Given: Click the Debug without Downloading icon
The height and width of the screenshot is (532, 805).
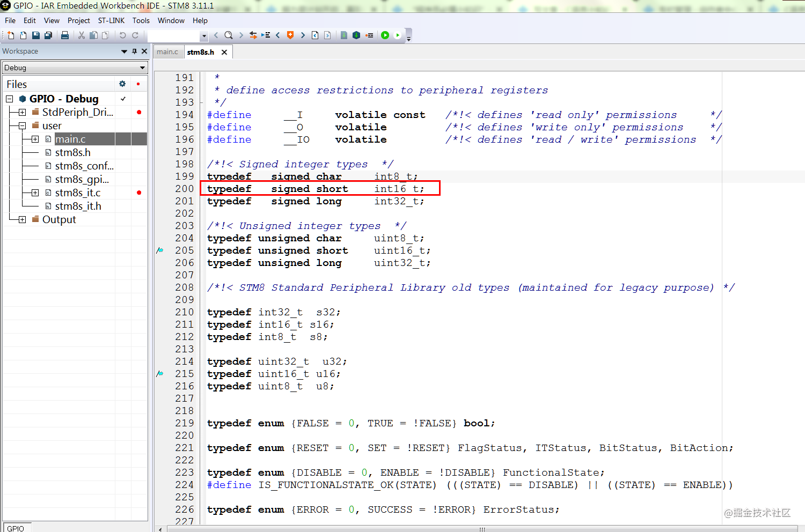Looking at the screenshot, I should click(398, 35).
